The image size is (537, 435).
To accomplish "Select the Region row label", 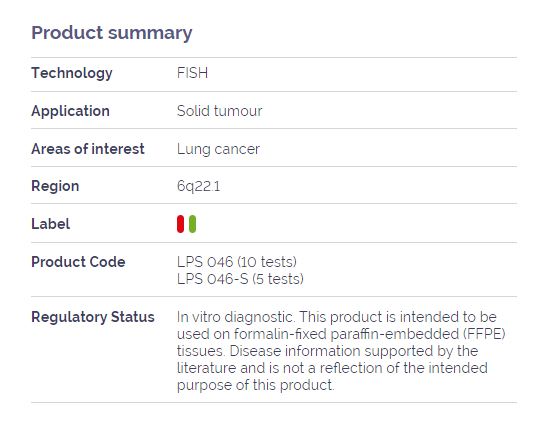I will click(55, 186).
